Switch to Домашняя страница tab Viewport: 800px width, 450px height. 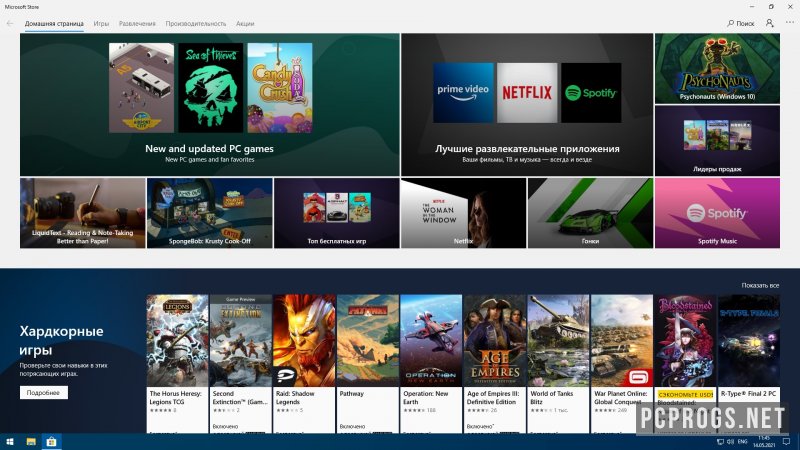tap(54, 24)
